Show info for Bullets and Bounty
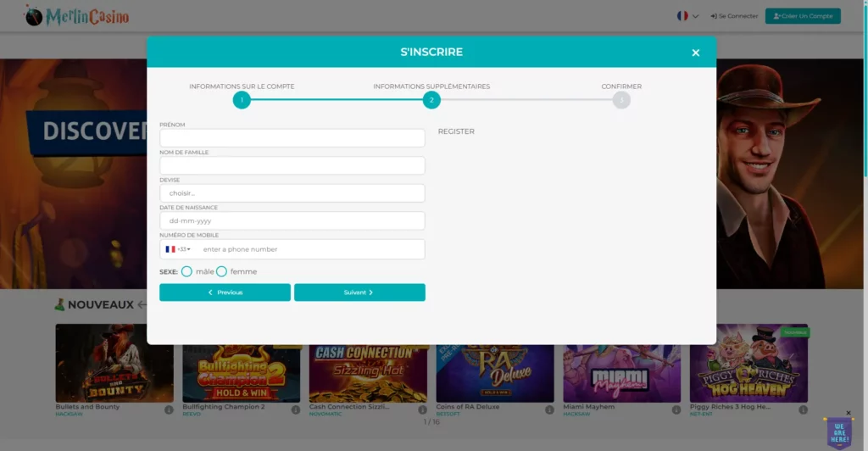Screen dimensions: 868x451 (169, 410)
